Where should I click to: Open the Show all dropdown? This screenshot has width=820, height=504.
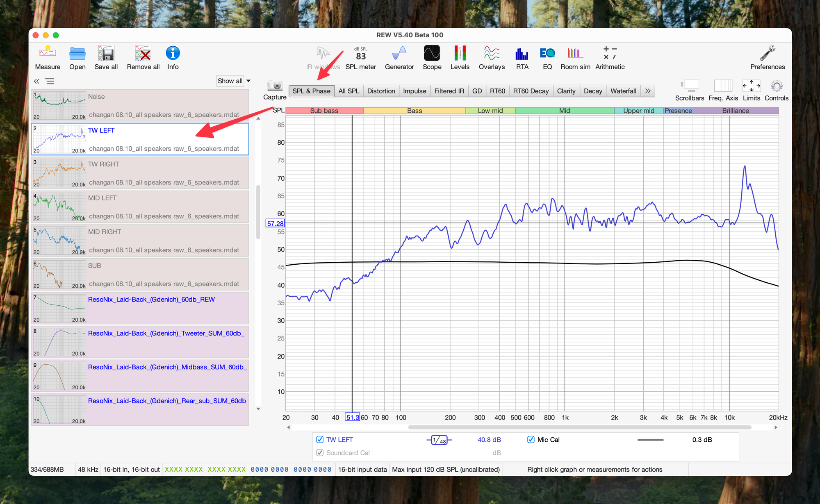(x=234, y=81)
